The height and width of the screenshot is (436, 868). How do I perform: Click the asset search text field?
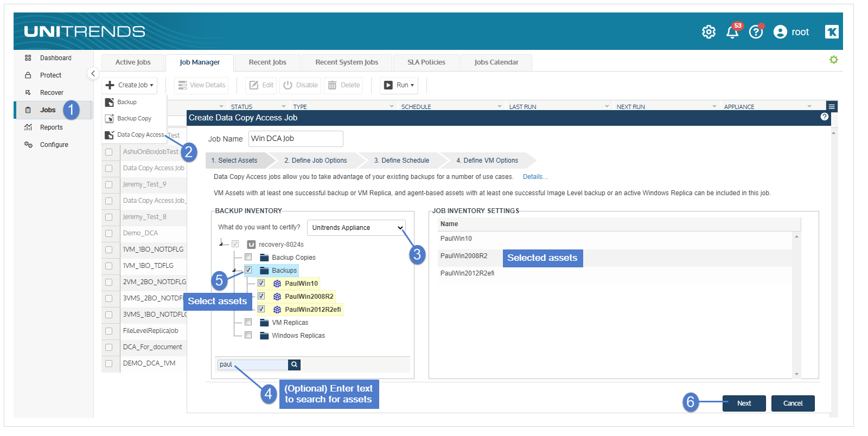(253, 365)
